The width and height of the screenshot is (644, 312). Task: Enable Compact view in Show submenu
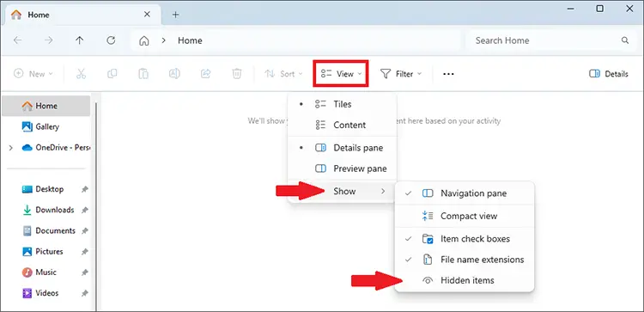point(465,216)
